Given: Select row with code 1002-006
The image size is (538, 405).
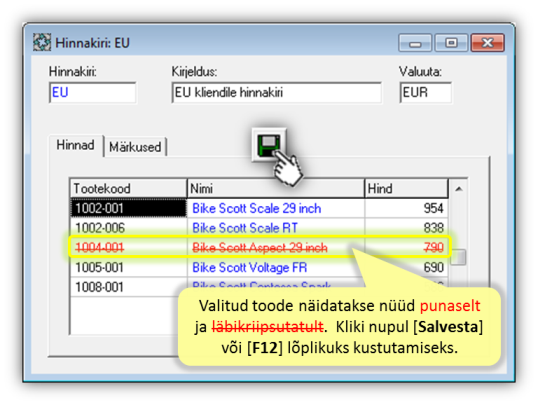Looking at the screenshot, I should click(259, 228).
